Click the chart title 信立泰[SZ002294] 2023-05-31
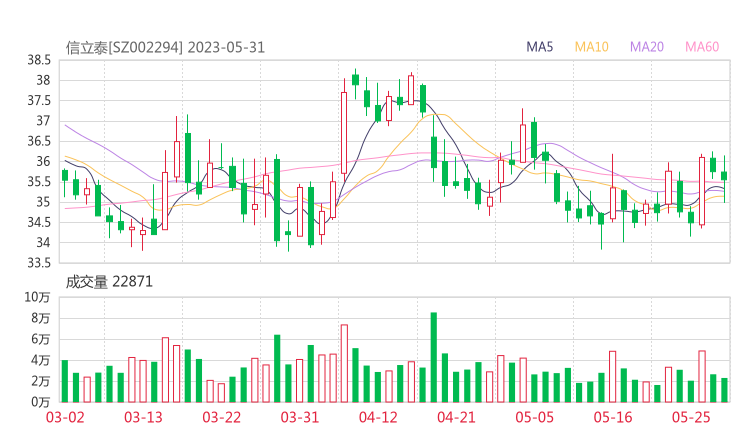Viewport: 740px width, 440px height. (x=165, y=48)
